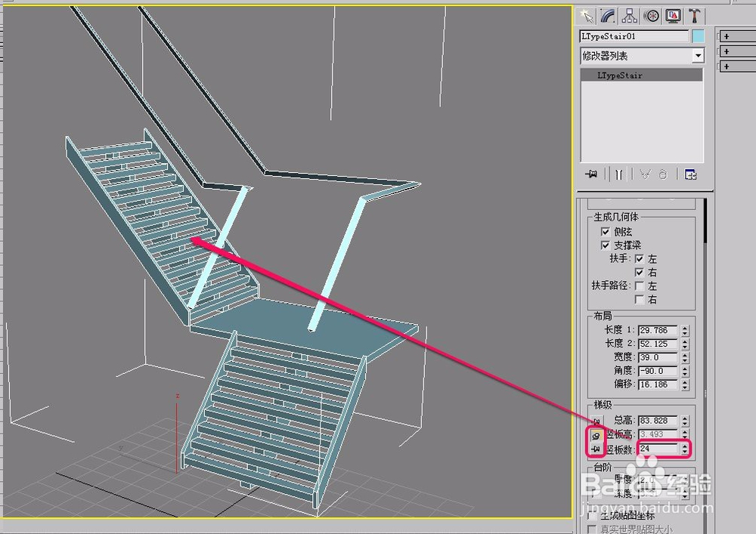756x534 pixels.
Task: Switch to the Modify panel tab
Action: point(608,16)
